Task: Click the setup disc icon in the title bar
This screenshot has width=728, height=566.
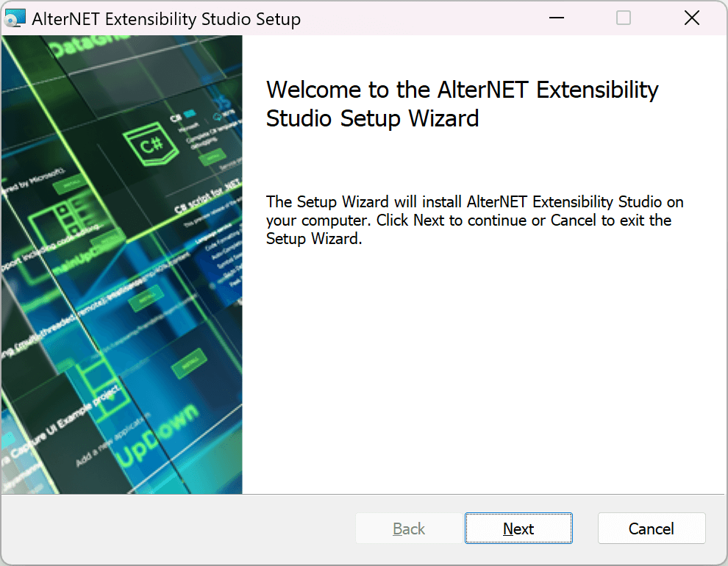Action: point(15,18)
